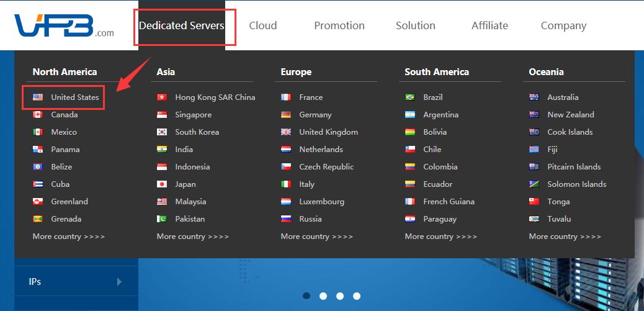Click the Australia flag icon

click(x=534, y=97)
